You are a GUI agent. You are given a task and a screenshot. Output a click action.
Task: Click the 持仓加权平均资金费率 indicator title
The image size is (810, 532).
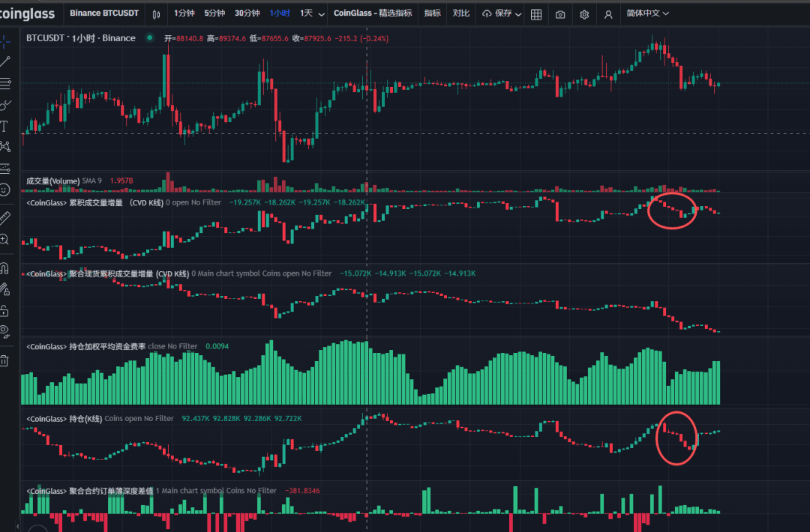(85, 346)
